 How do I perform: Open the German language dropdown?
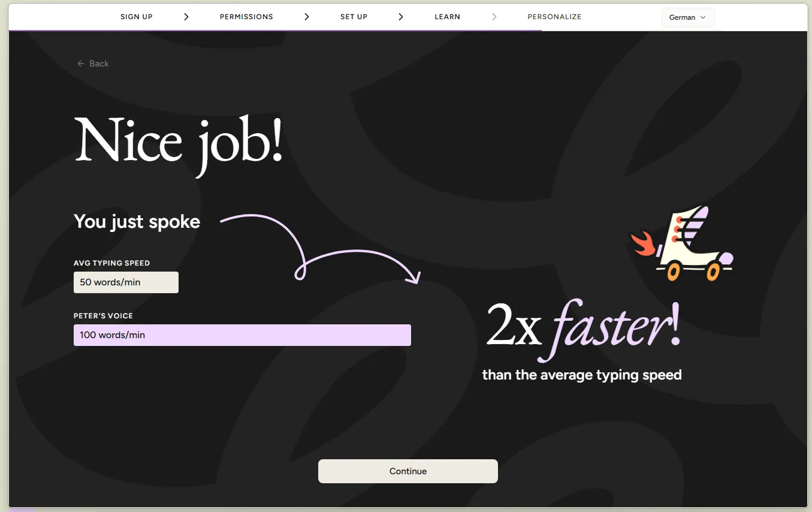tap(688, 17)
